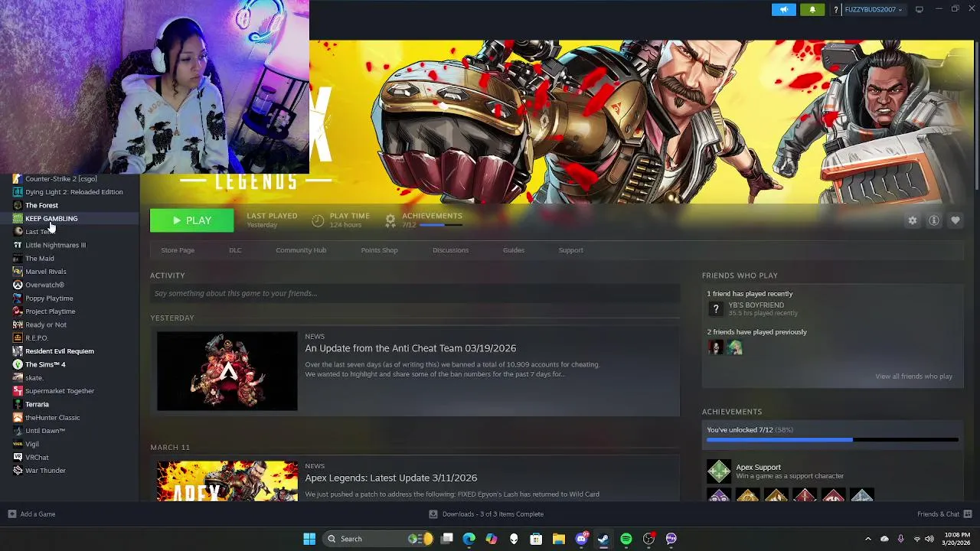Click the taskbar microphone tray icon
The width and height of the screenshot is (980, 551).
[900, 539]
